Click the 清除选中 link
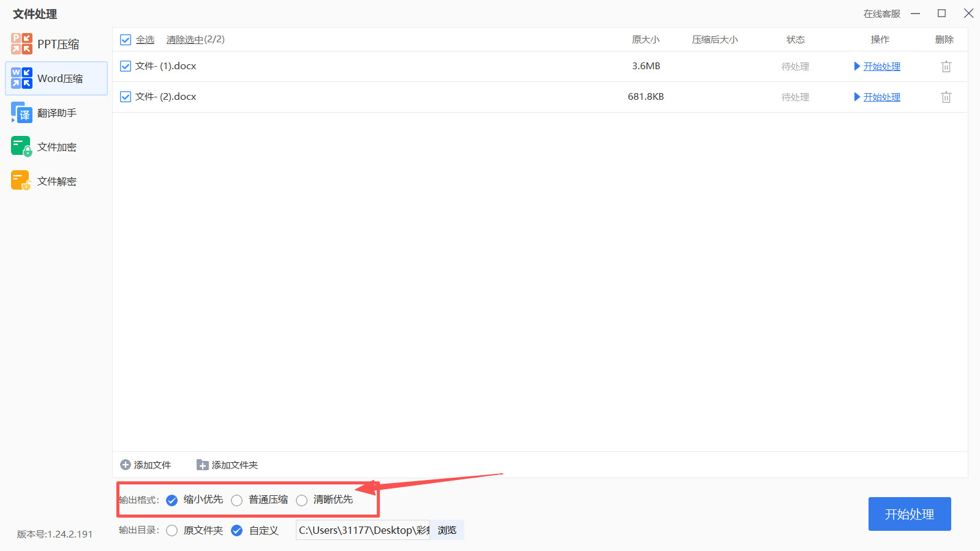980x551 pixels. (185, 40)
